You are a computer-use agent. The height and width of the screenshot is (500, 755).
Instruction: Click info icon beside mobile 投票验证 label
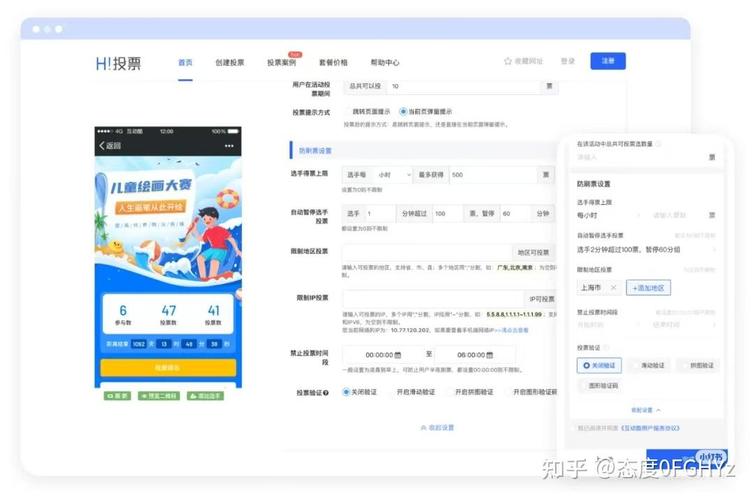coord(606,348)
